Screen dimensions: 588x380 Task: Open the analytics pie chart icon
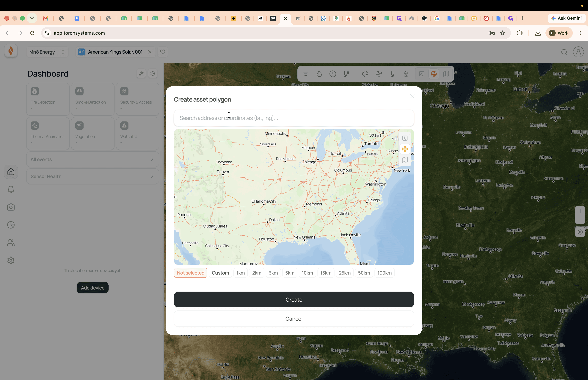tap(11, 225)
